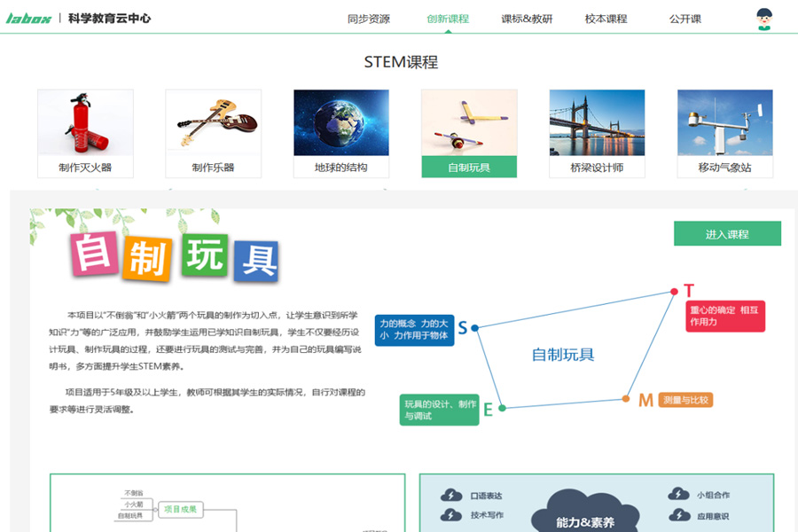Click the pink 自 title block
Viewport: 798px width, 532px height.
point(94,253)
